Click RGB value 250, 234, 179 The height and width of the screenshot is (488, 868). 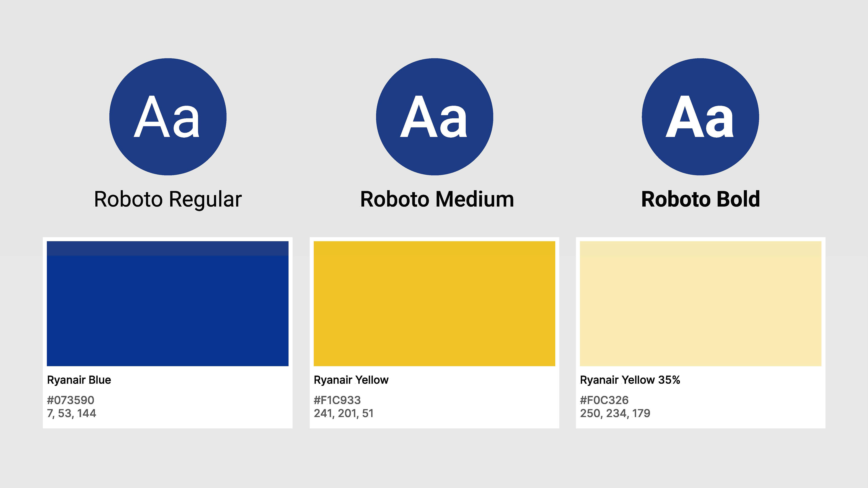coord(615,413)
